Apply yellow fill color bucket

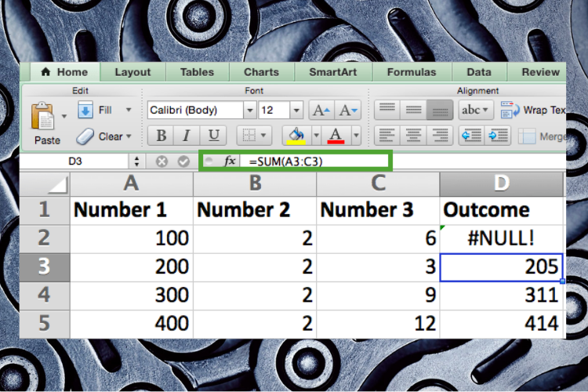296,136
